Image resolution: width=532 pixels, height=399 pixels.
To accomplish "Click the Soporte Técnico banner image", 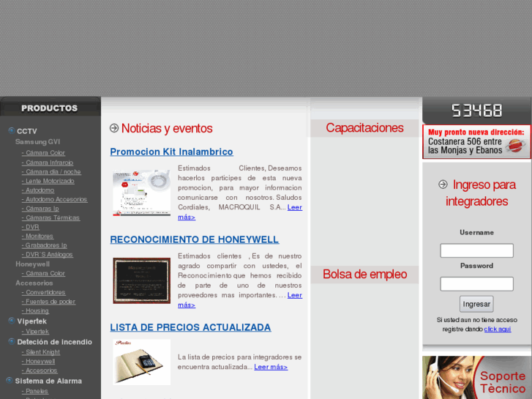I will [x=476, y=377].
